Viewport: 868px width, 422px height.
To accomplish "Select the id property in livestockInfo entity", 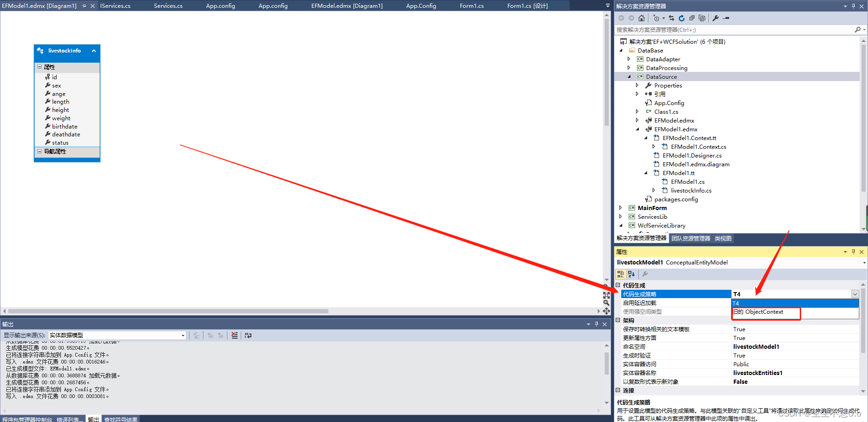I will tap(54, 77).
